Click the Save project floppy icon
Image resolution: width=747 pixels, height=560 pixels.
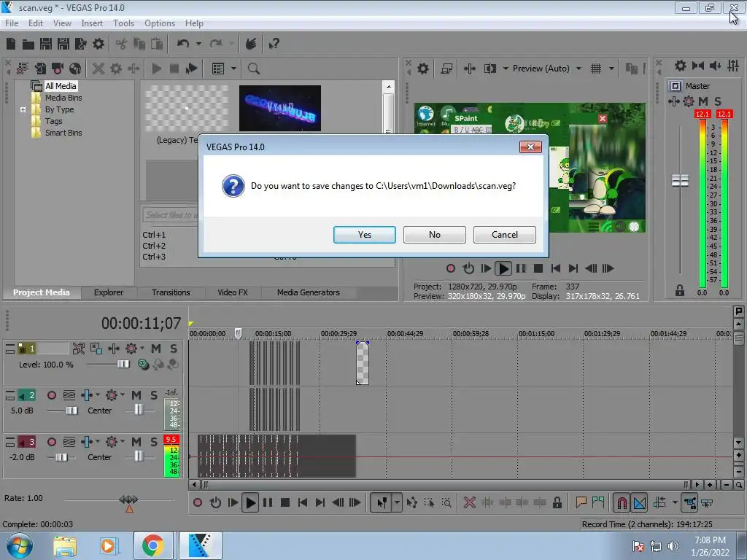46,44
